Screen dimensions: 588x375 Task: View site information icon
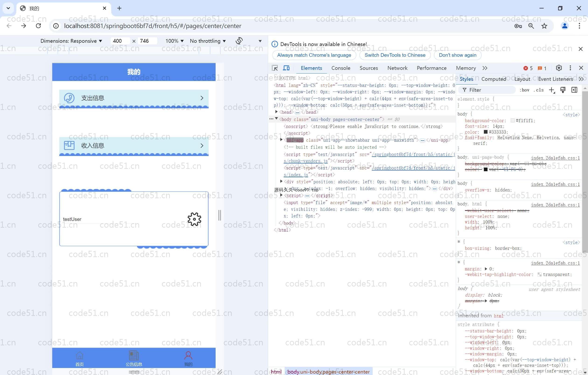coord(56,26)
